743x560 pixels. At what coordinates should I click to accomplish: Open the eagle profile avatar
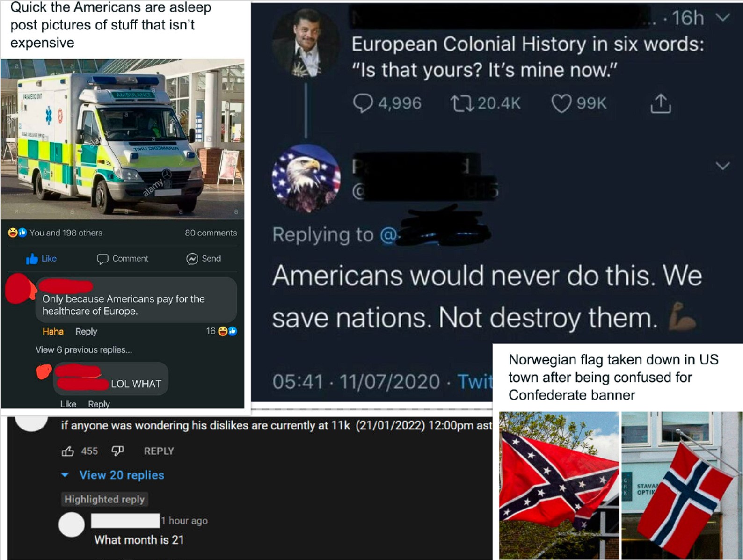306,178
